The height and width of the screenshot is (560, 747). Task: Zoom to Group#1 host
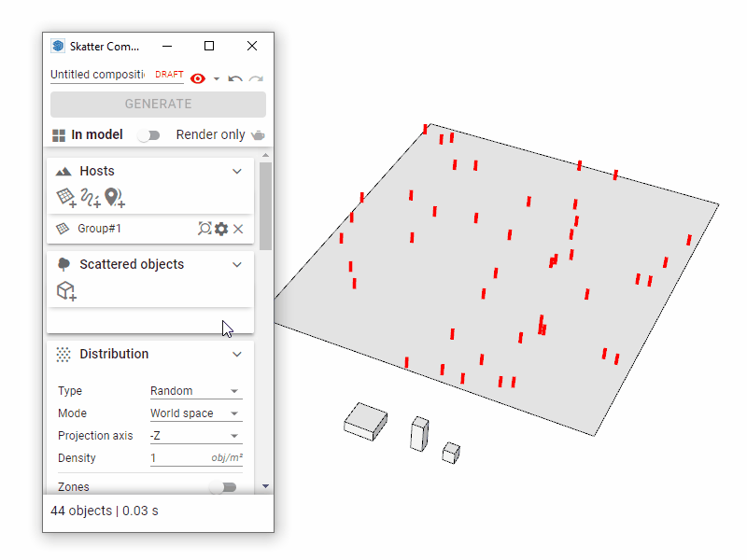(204, 229)
